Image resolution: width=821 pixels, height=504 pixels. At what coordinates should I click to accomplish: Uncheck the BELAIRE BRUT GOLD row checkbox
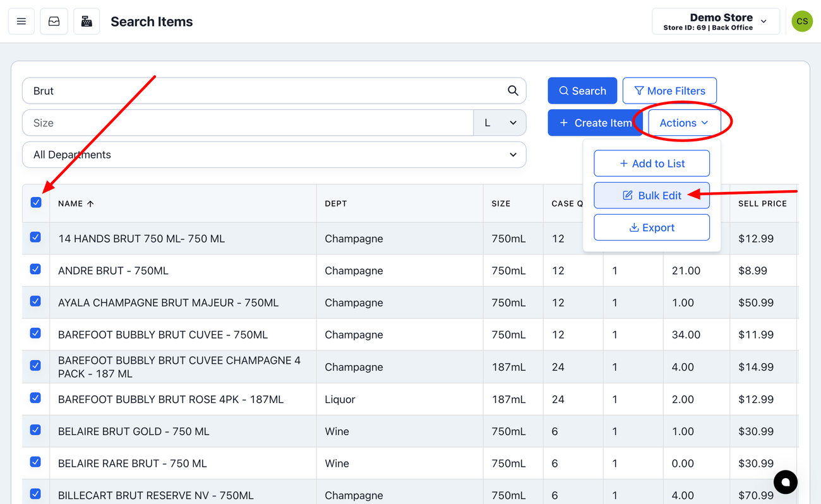[x=35, y=430]
